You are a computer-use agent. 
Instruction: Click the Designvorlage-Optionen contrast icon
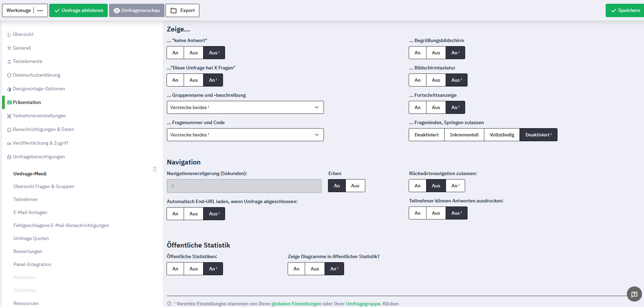tap(9, 89)
